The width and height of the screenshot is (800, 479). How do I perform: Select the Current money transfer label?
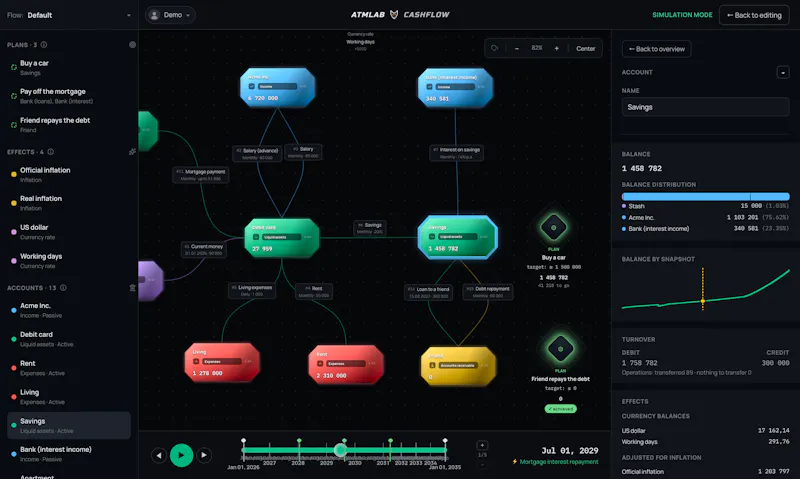click(x=204, y=249)
